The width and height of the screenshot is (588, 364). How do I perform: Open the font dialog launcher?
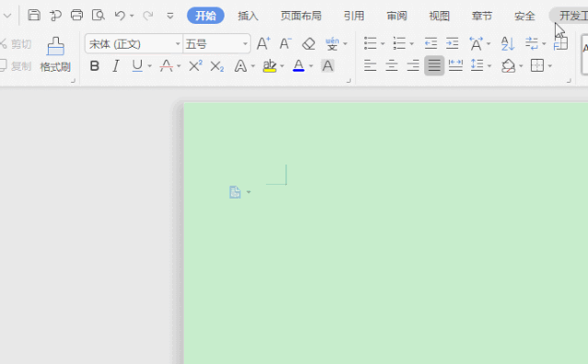pos(349,80)
